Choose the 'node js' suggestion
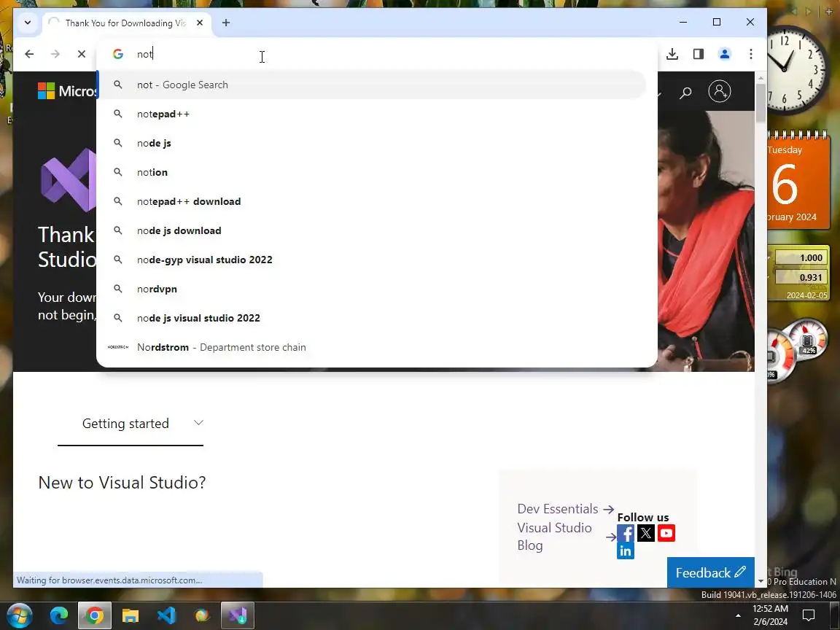Image resolution: width=840 pixels, height=630 pixels. click(372, 143)
